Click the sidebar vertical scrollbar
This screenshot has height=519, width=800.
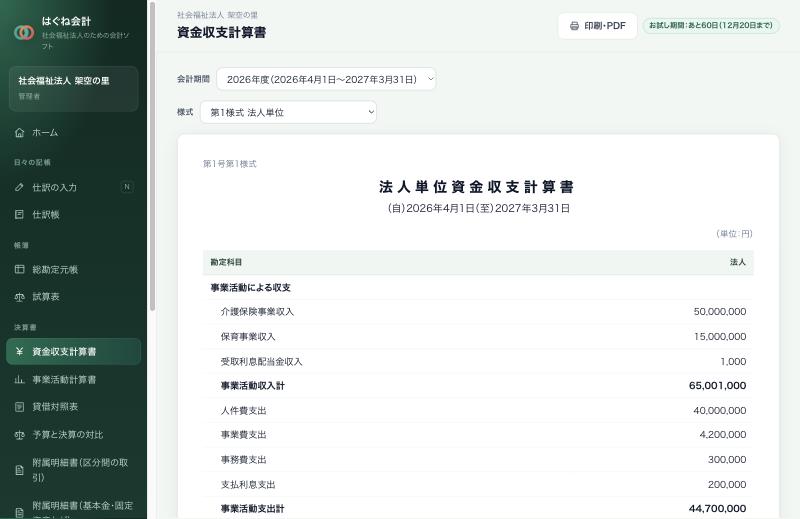(152, 158)
